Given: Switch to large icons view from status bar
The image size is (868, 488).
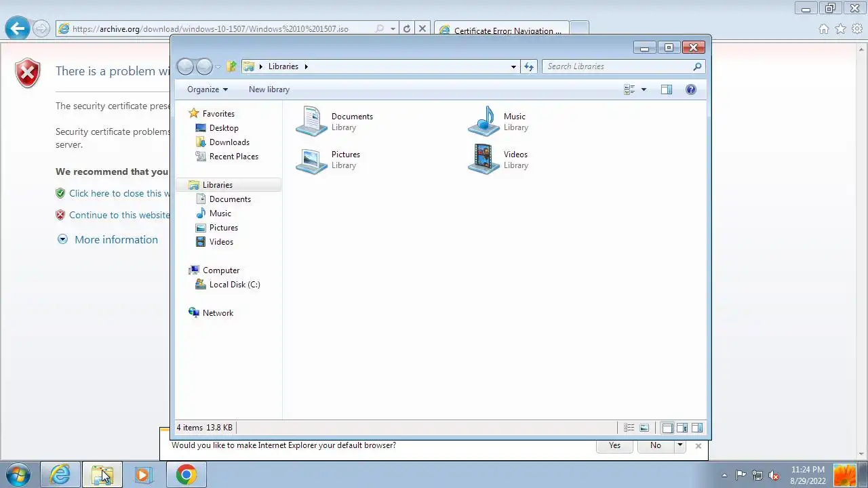Looking at the screenshot, I should point(644,428).
